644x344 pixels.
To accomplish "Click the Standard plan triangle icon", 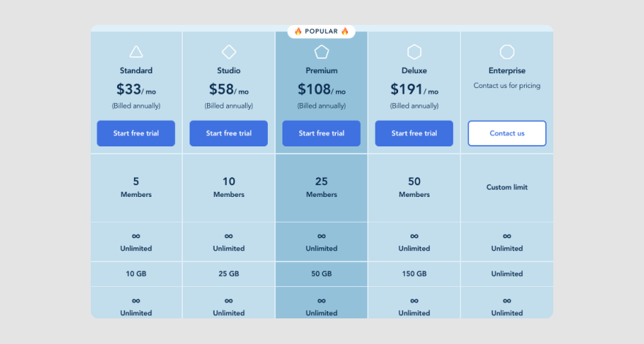I will [136, 52].
